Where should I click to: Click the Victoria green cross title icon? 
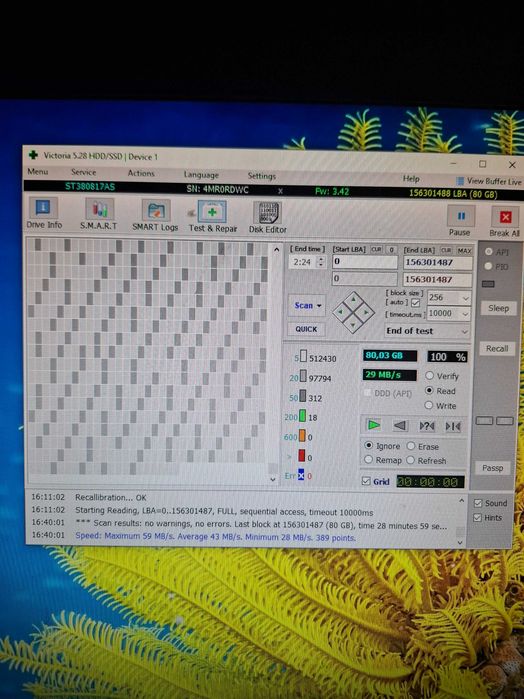33,155
